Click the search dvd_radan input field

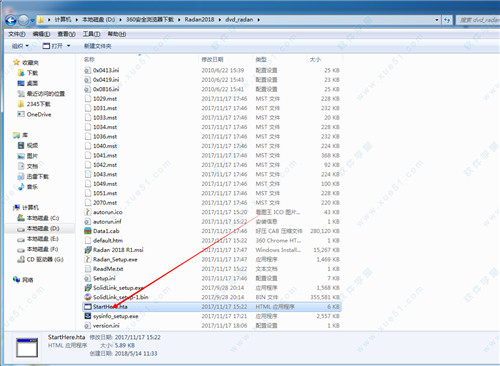click(x=478, y=20)
